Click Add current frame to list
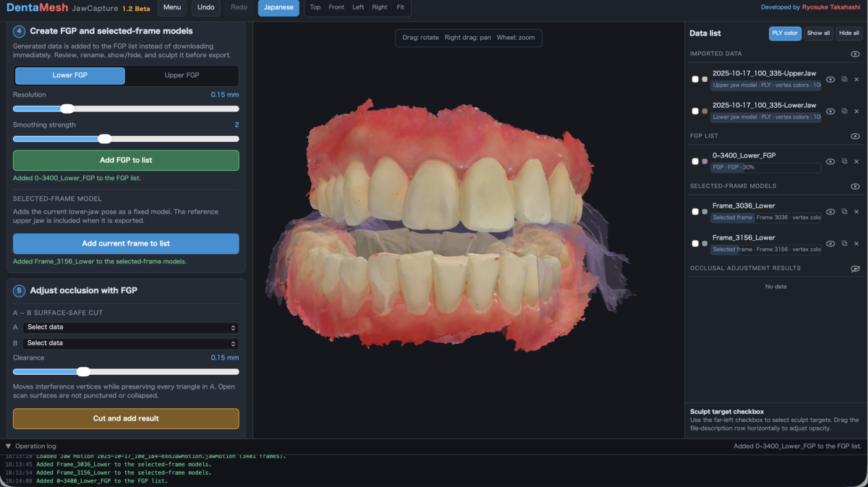This screenshot has height=487, width=868. 126,244
